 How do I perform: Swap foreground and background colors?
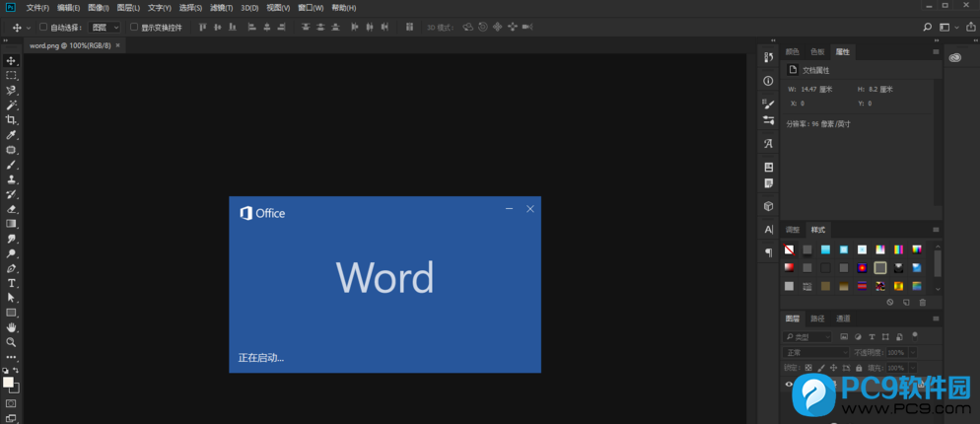16,370
